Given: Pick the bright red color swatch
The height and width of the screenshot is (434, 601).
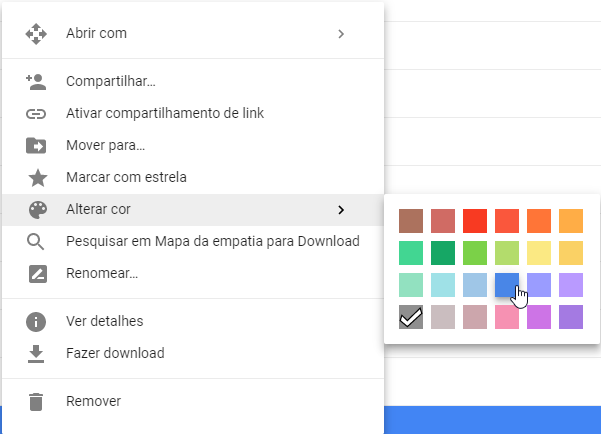Looking at the screenshot, I should (475, 220).
